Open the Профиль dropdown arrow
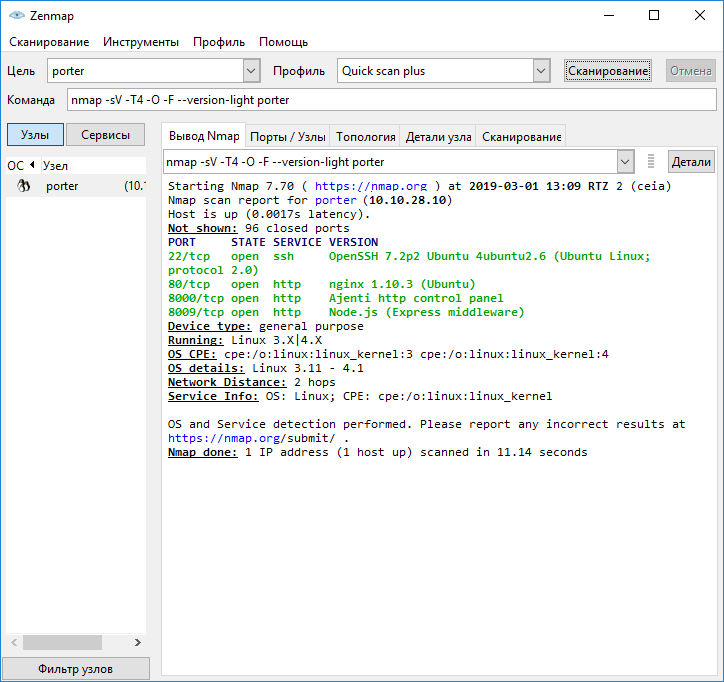The image size is (724, 682). coord(541,71)
